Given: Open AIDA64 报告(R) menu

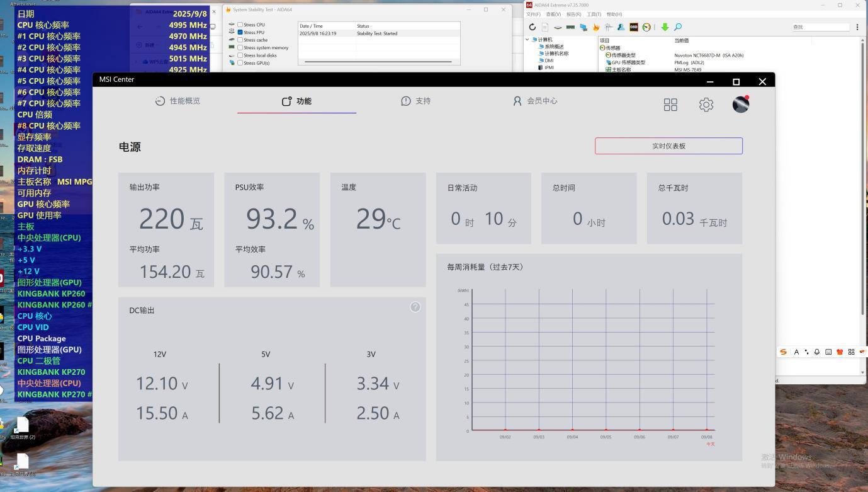Looking at the screenshot, I should 574,14.
